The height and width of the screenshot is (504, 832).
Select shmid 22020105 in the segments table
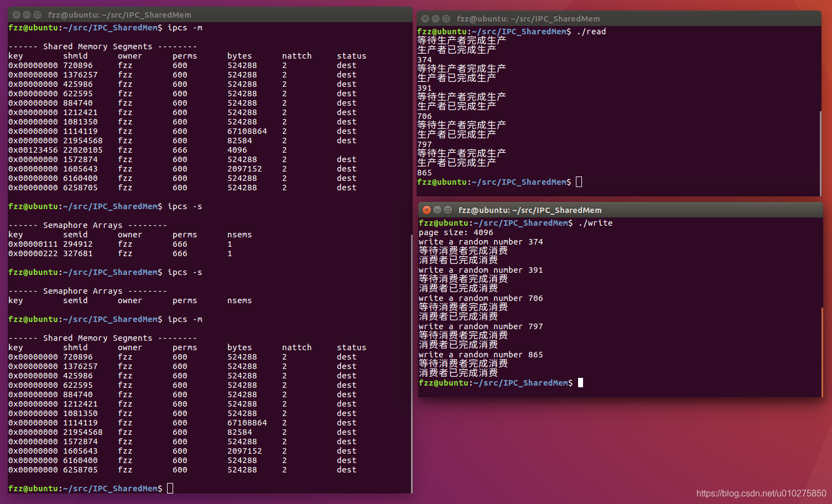click(x=82, y=150)
